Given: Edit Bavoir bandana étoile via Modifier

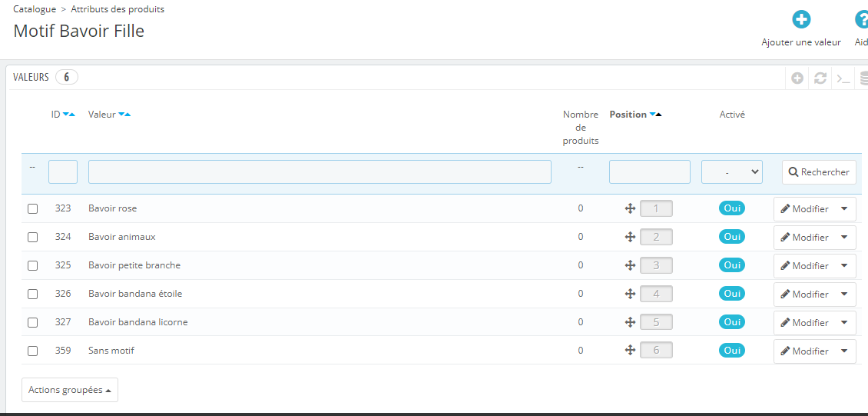Looking at the screenshot, I should pos(804,295).
